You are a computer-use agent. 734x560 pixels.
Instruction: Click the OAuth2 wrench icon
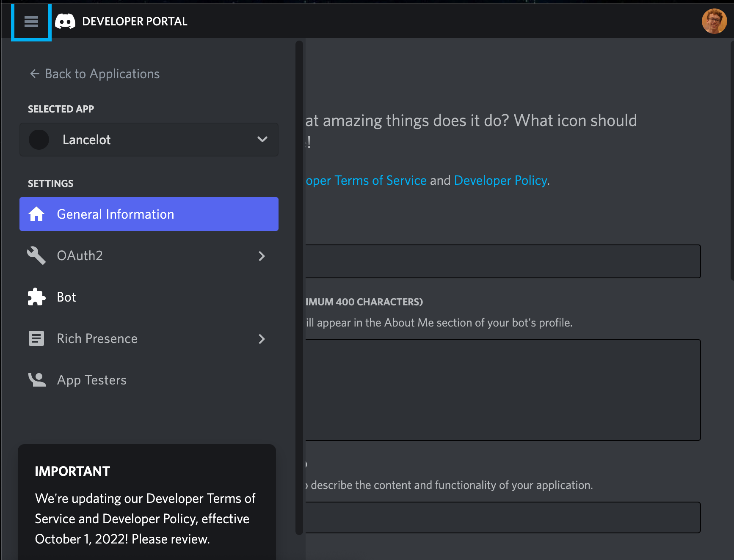(x=36, y=255)
